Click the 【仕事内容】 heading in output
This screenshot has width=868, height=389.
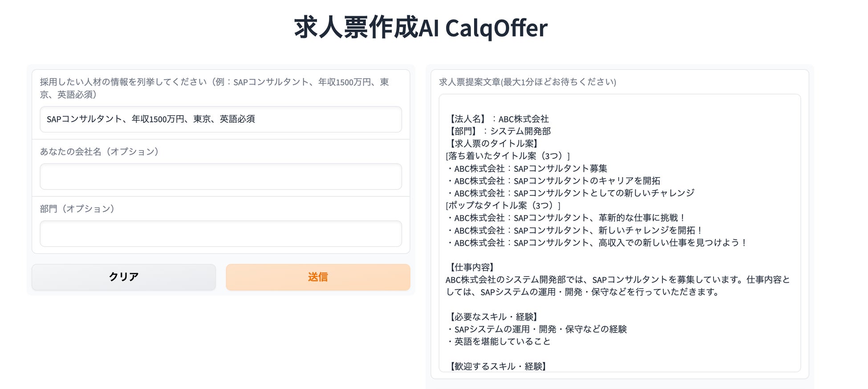pyautogui.click(x=471, y=267)
